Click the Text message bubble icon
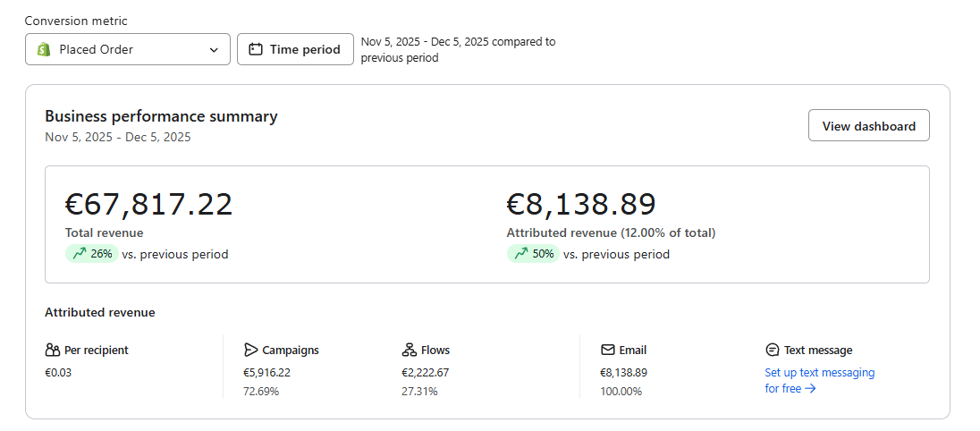The width and height of the screenshot is (980, 431). [x=773, y=350]
